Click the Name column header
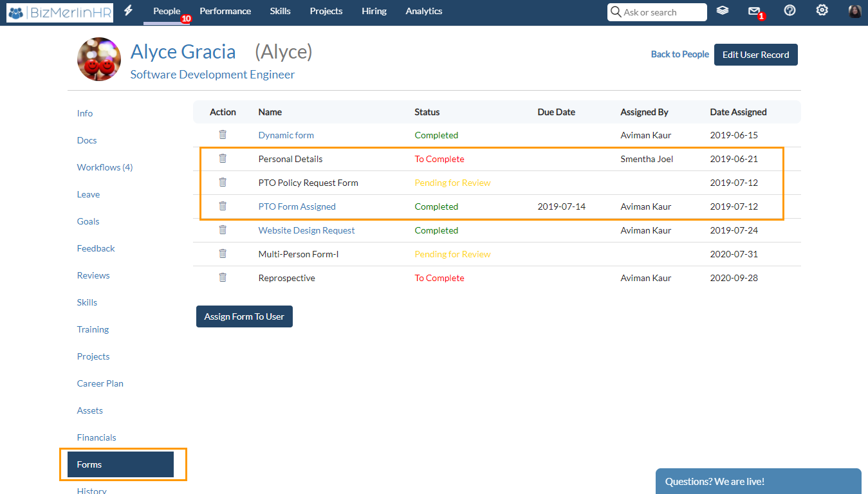This screenshot has height=494, width=868. tap(270, 112)
